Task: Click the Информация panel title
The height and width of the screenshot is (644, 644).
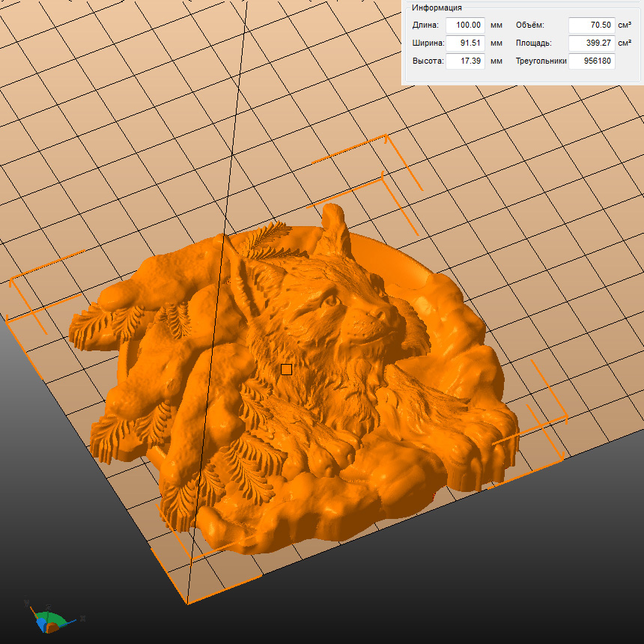Action: point(437,7)
